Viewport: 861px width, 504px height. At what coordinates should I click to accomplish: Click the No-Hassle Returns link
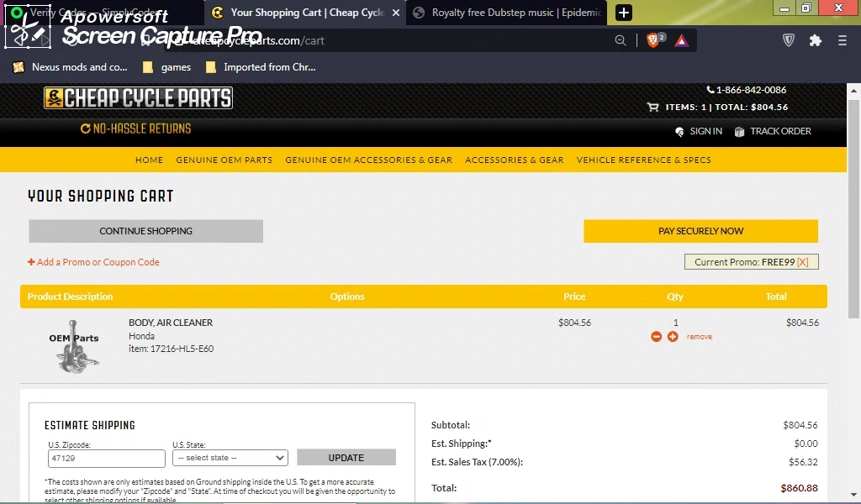pyautogui.click(x=135, y=129)
